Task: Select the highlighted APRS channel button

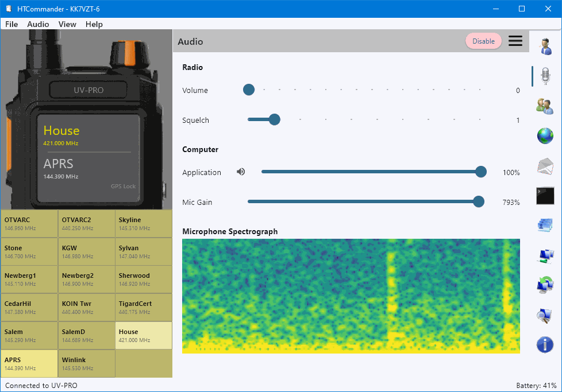Action: 29,363
